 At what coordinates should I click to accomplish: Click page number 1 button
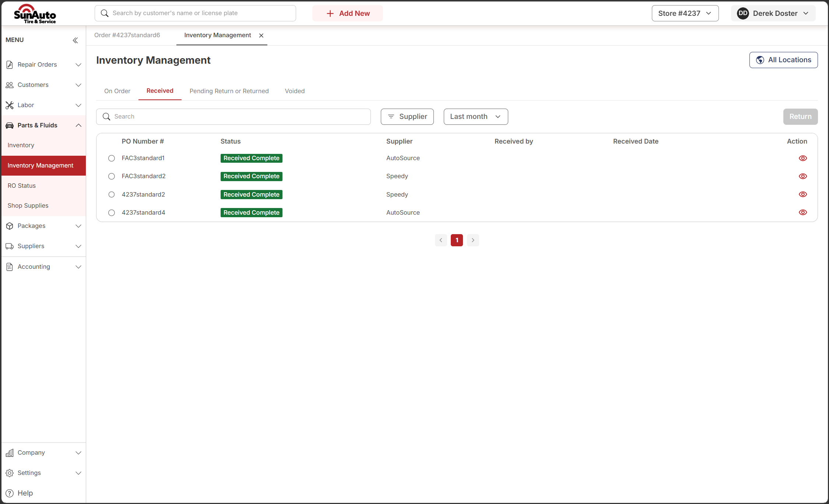coord(457,240)
